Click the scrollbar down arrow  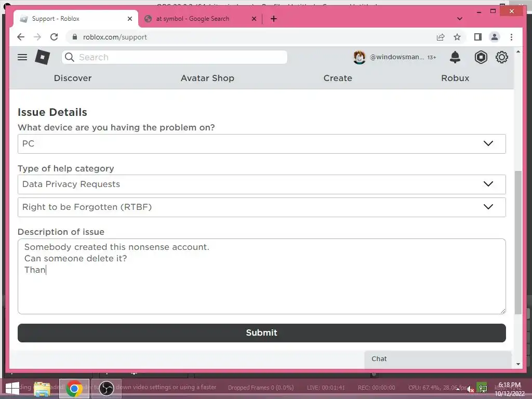point(518,364)
